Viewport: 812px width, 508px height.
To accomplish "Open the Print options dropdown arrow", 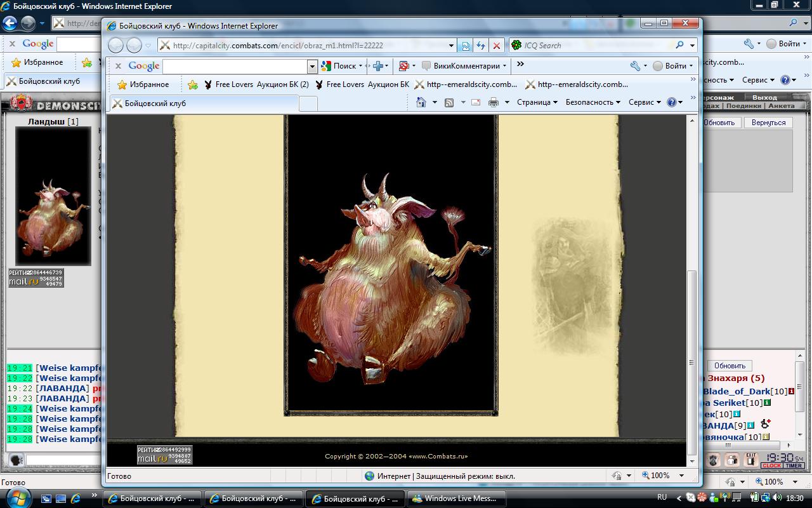I will click(507, 102).
